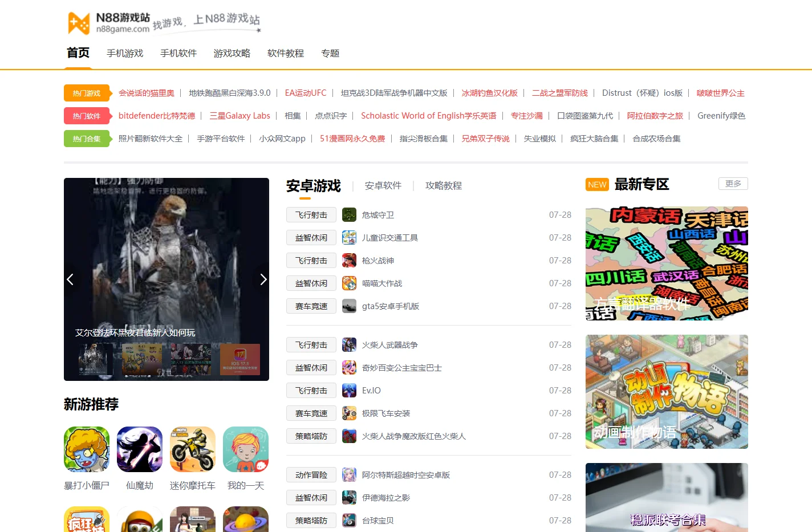Open the Ev.IO game icon
The width and height of the screenshot is (812, 532).
coord(349,391)
